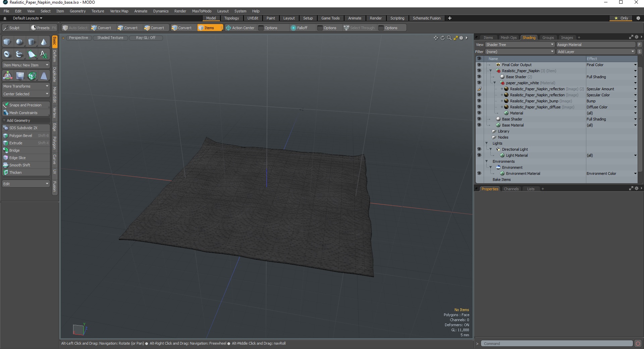This screenshot has height=349, width=644.
Task: Click the viewport rotate icon
Action: [442, 38]
